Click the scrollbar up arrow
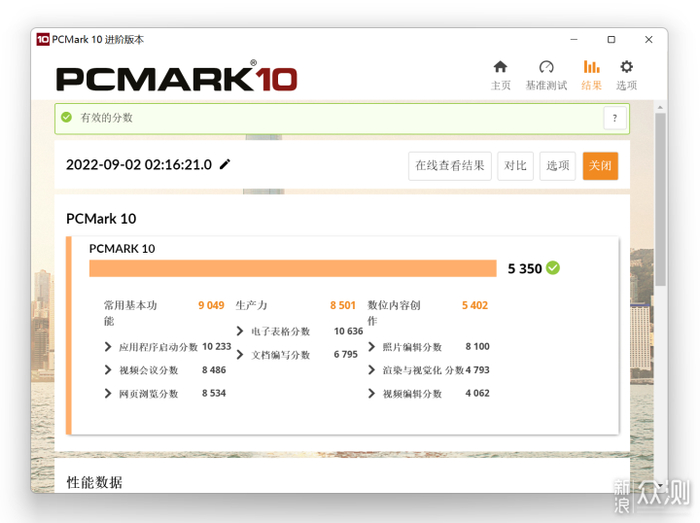Screen dimensions: 700x523 coord(660,108)
